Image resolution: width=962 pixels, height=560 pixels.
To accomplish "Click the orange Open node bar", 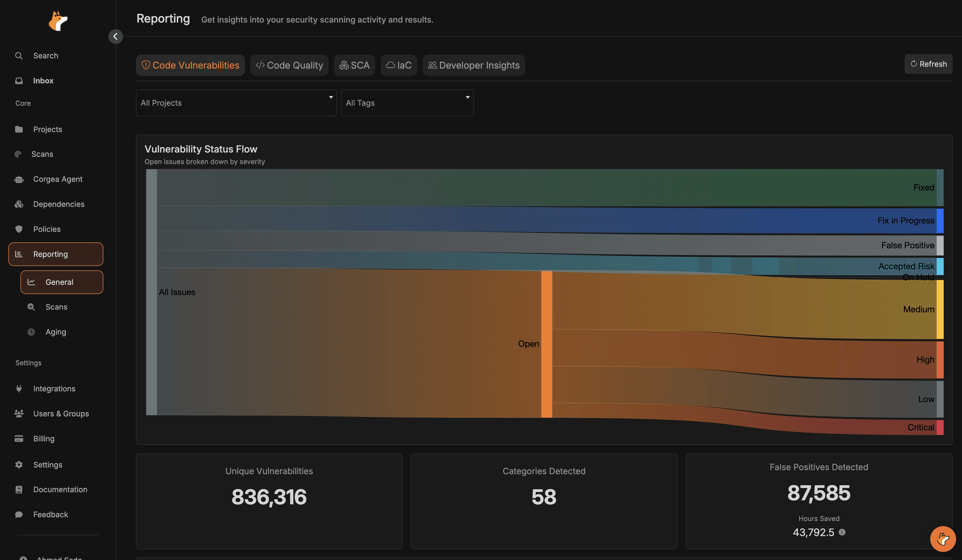I will (x=546, y=344).
